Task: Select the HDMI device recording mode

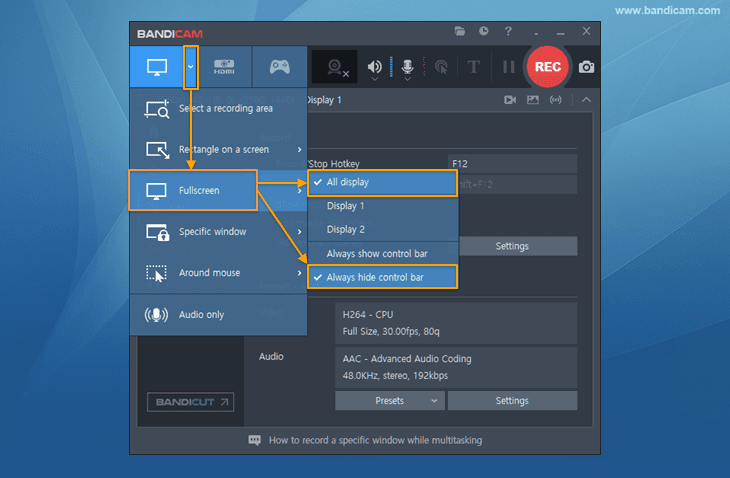Action: click(225, 67)
